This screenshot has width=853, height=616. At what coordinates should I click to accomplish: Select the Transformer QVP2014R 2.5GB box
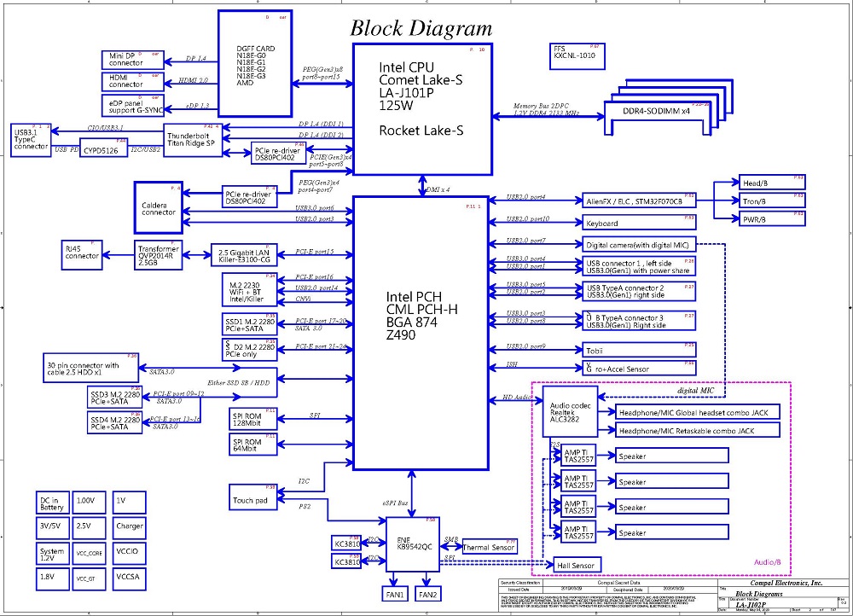(159, 254)
